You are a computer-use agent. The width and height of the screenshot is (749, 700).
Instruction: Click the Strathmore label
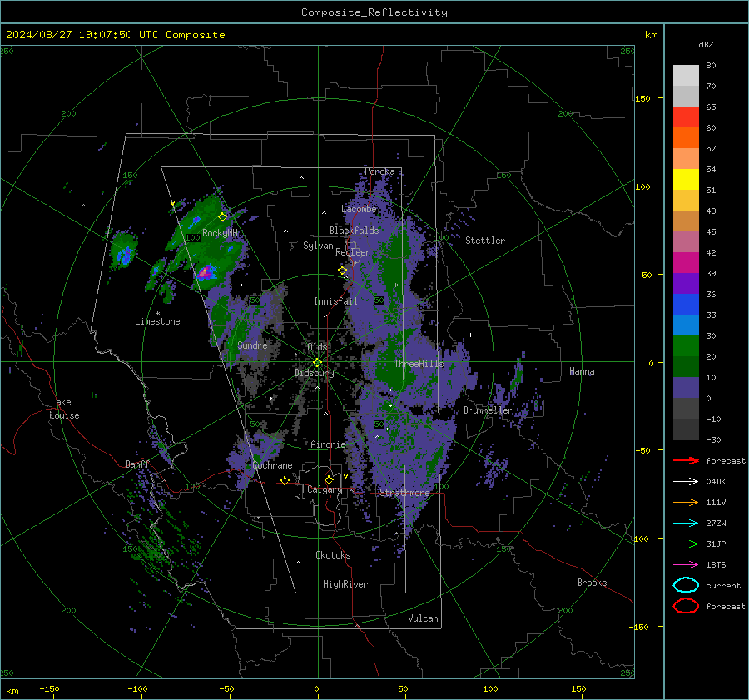tap(404, 493)
